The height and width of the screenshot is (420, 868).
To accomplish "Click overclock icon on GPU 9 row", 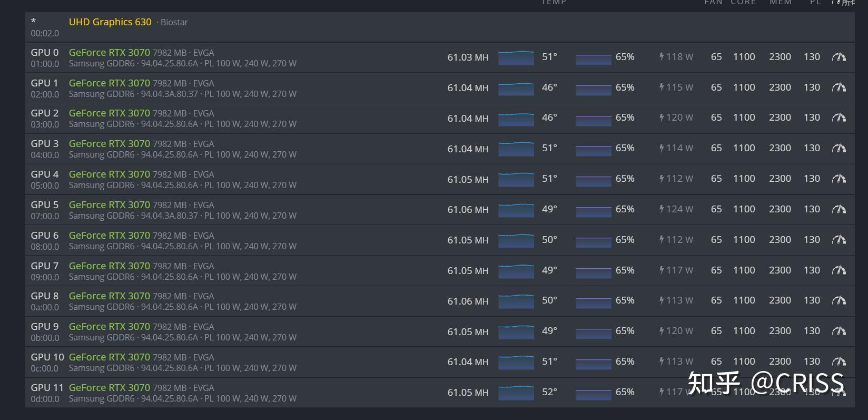I will coord(839,331).
